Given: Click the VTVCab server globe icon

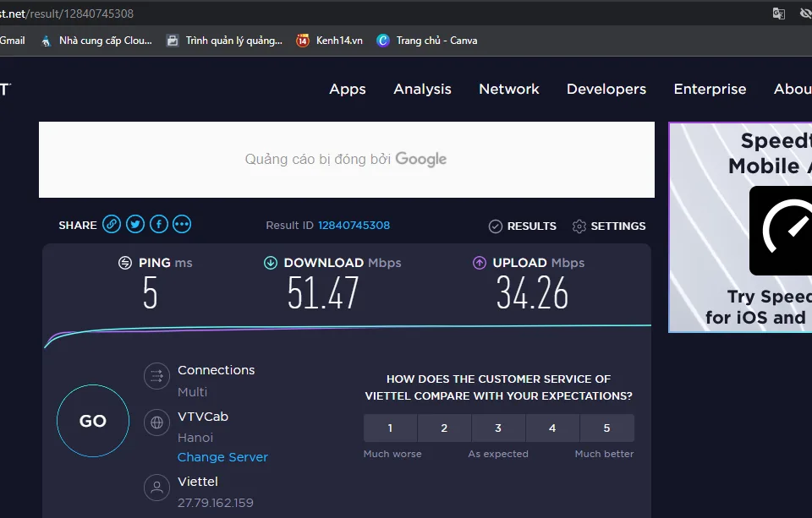Looking at the screenshot, I should (x=157, y=423).
